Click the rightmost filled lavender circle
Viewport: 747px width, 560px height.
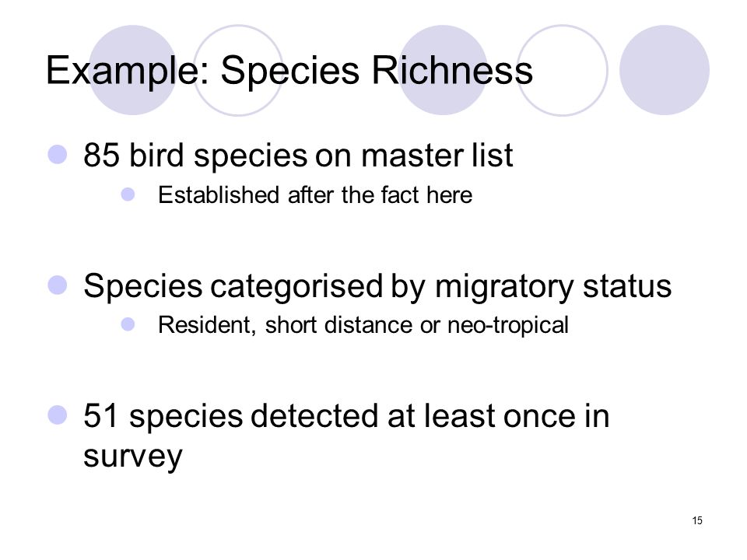pos(664,70)
